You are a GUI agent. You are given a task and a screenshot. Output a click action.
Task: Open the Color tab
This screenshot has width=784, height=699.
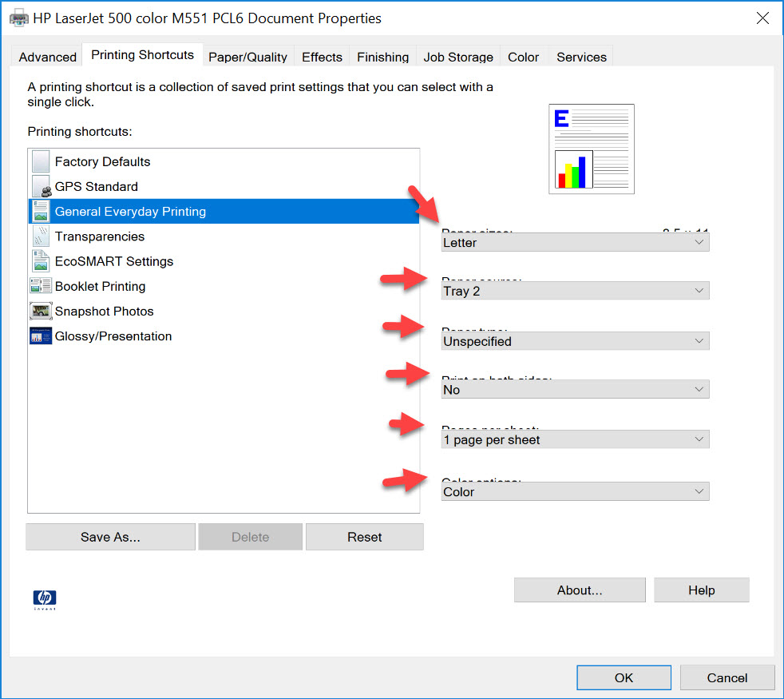524,57
